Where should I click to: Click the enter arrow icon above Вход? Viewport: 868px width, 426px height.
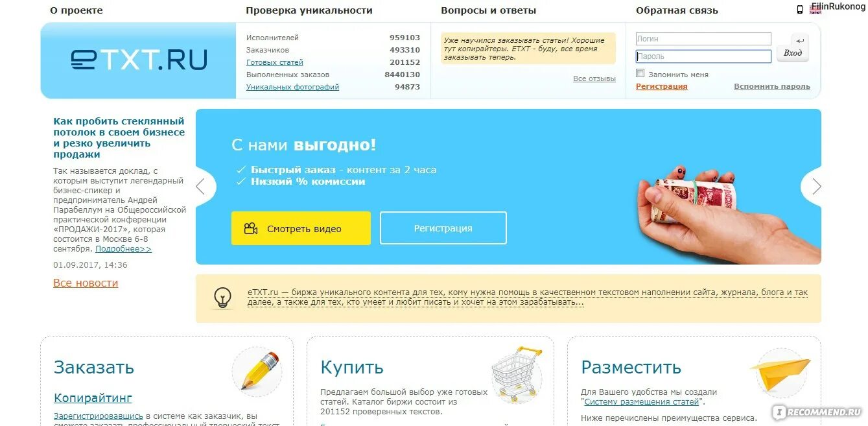[x=800, y=40]
